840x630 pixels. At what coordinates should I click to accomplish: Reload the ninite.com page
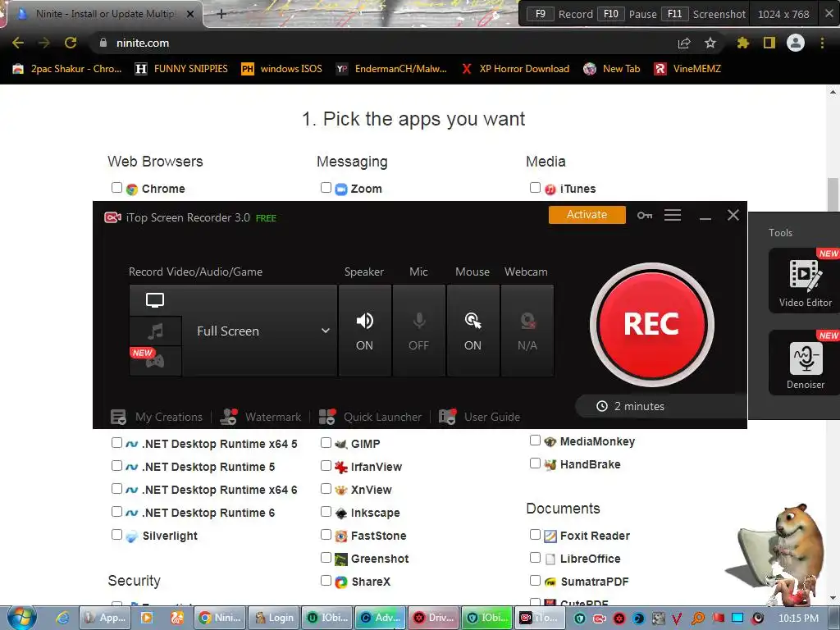tap(71, 43)
